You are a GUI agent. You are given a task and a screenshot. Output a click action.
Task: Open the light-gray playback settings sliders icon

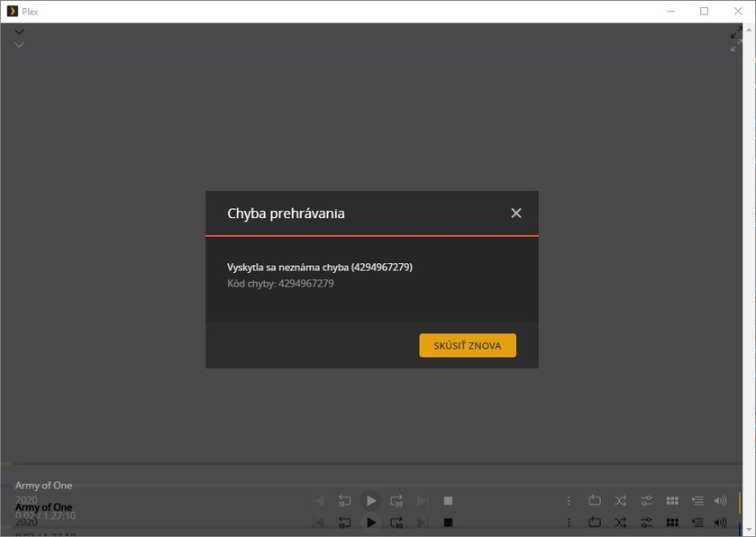pos(647,501)
